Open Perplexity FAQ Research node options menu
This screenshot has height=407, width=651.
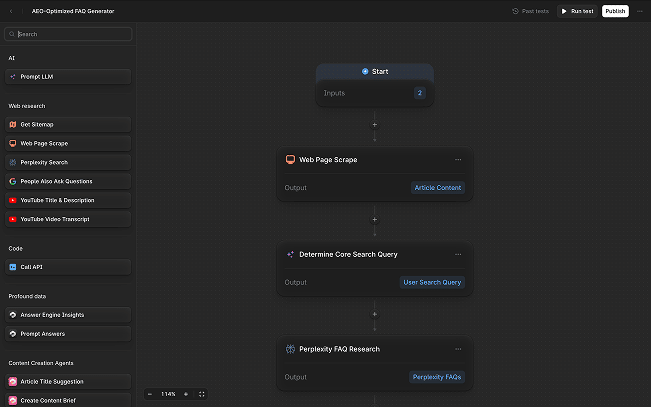tap(458, 350)
